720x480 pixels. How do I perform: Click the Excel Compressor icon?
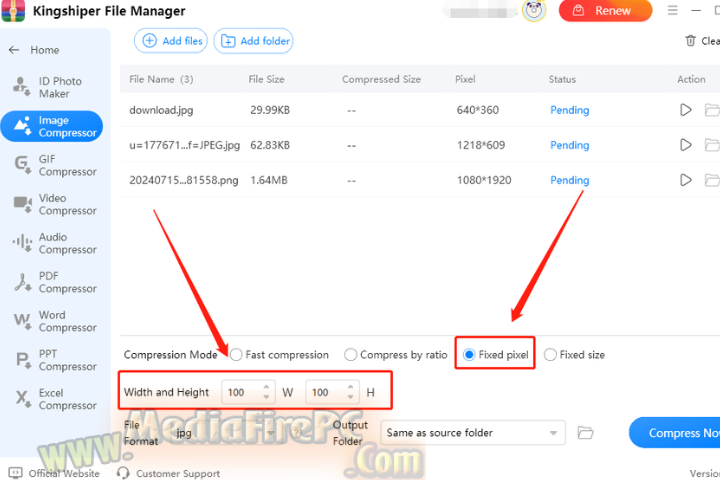[23, 398]
